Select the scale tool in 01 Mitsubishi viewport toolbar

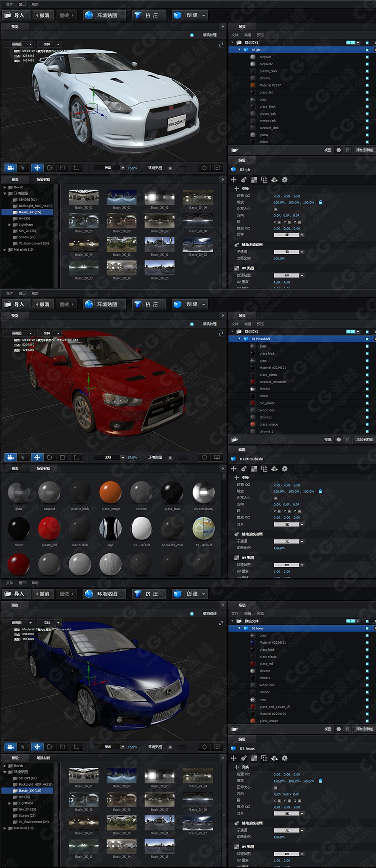pyautogui.click(x=62, y=457)
